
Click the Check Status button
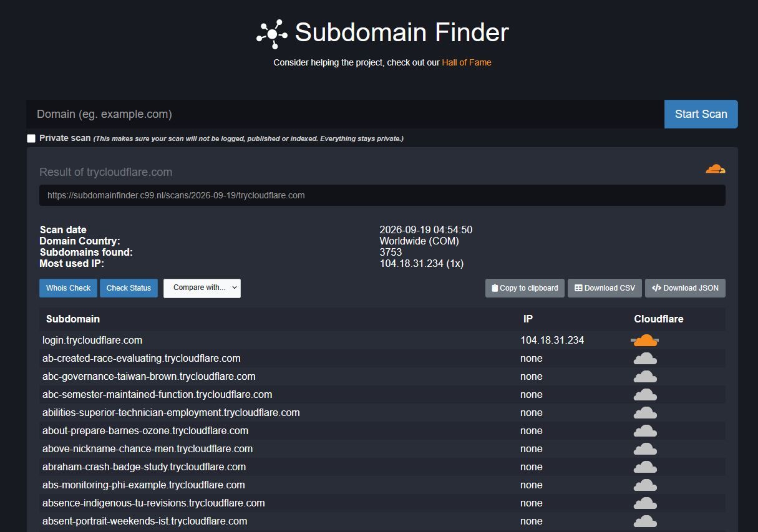coord(129,288)
